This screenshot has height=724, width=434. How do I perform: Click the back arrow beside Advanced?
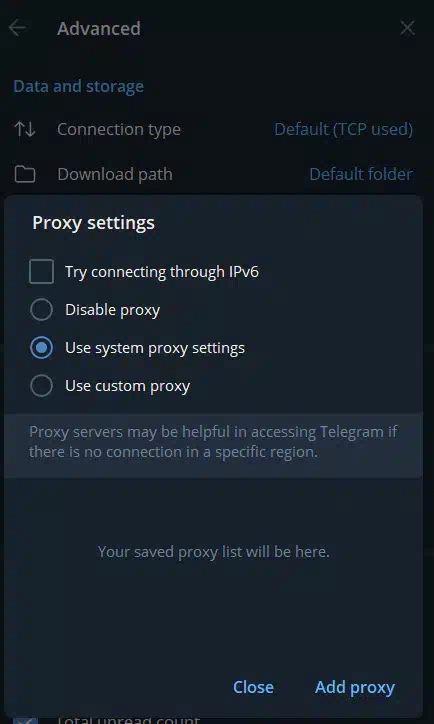18,28
